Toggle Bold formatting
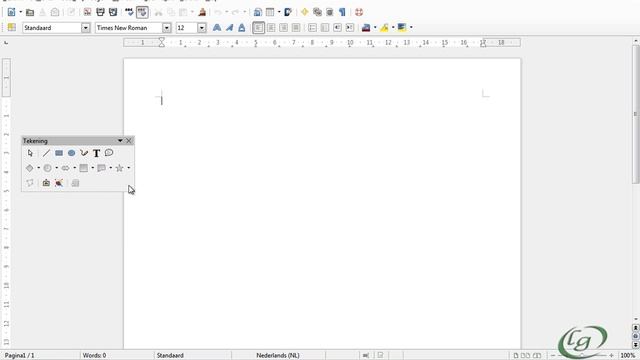The height and width of the screenshot is (360, 640). pyautogui.click(x=217, y=28)
